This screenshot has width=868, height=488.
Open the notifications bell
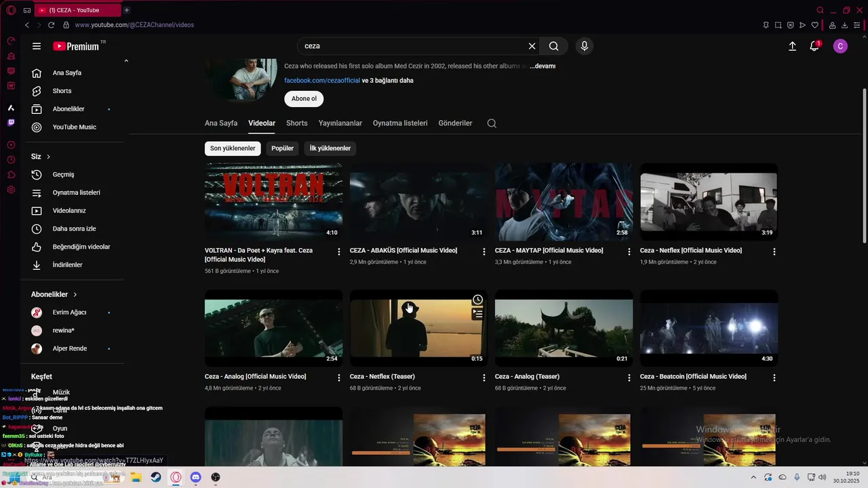(814, 46)
